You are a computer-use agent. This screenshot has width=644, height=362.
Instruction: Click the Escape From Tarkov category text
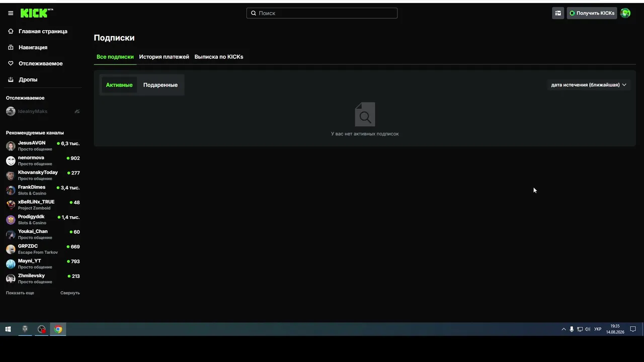pyautogui.click(x=38, y=252)
